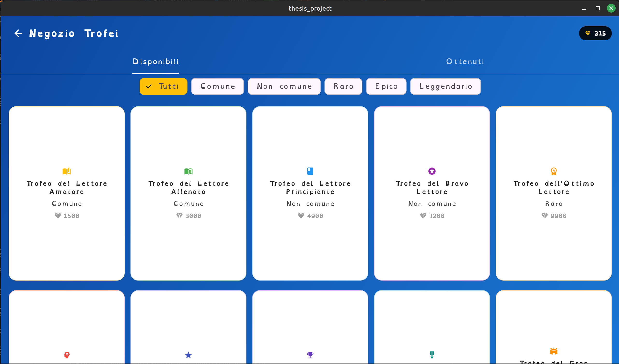This screenshot has width=619, height=364.
Task: Click the purple star badge of Bravo Lettore
Action: (432, 171)
